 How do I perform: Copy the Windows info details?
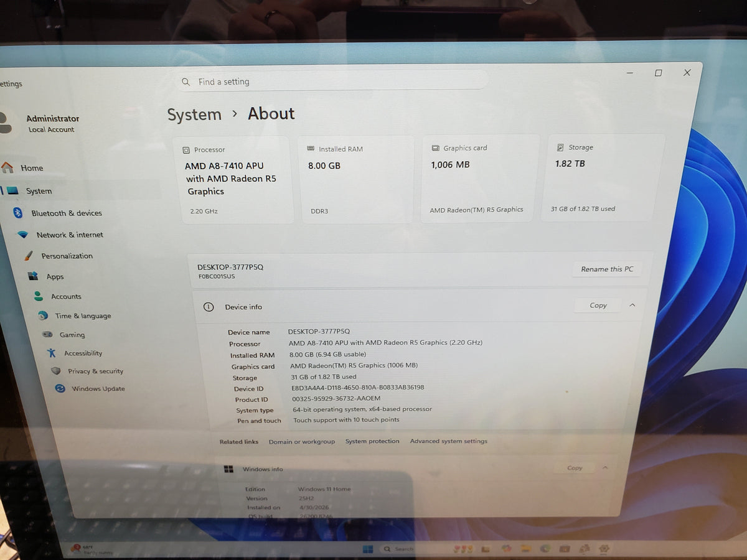[575, 468]
